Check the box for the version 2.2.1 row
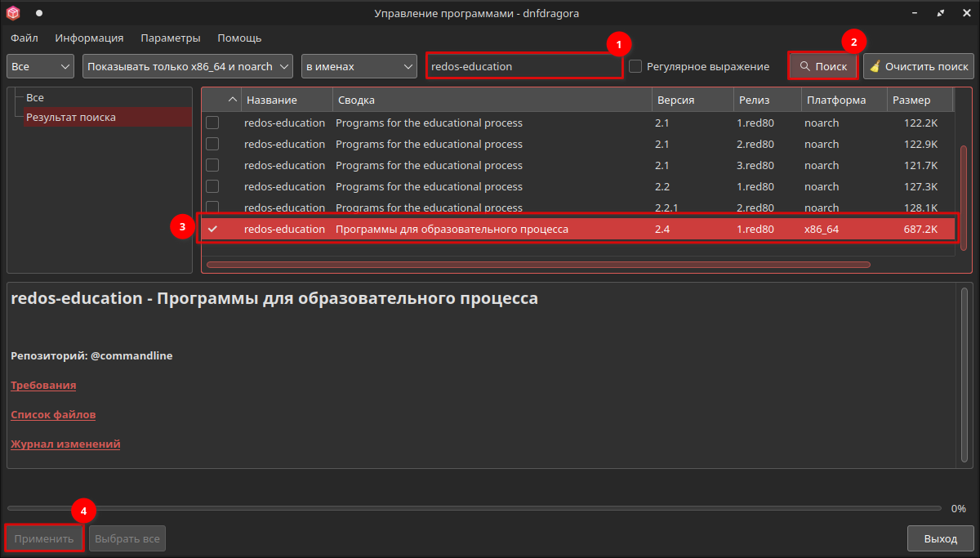Image resolution: width=980 pixels, height=558 pixels. [212, 208]
